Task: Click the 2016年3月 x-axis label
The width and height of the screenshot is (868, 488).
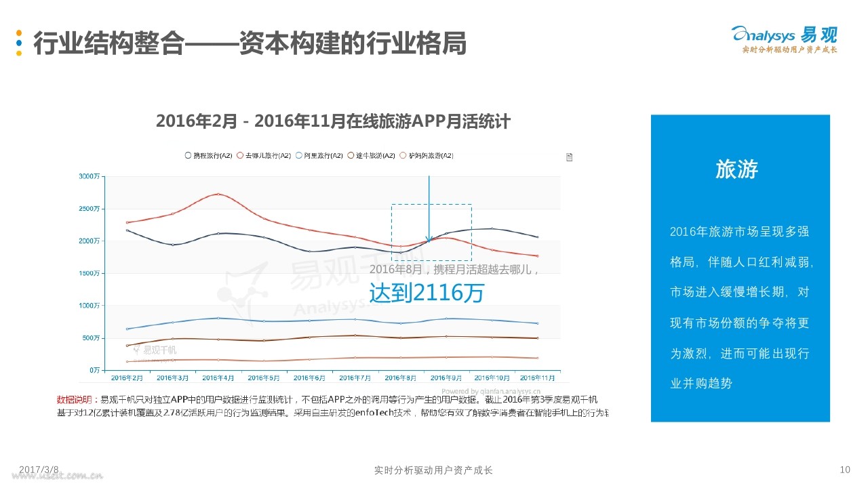Action: click(x=172, y=377)
